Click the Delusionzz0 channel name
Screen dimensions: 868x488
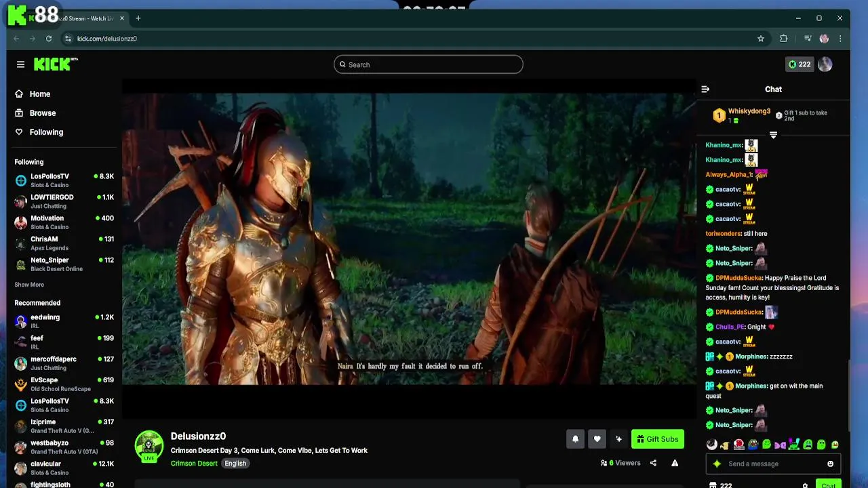198,436
